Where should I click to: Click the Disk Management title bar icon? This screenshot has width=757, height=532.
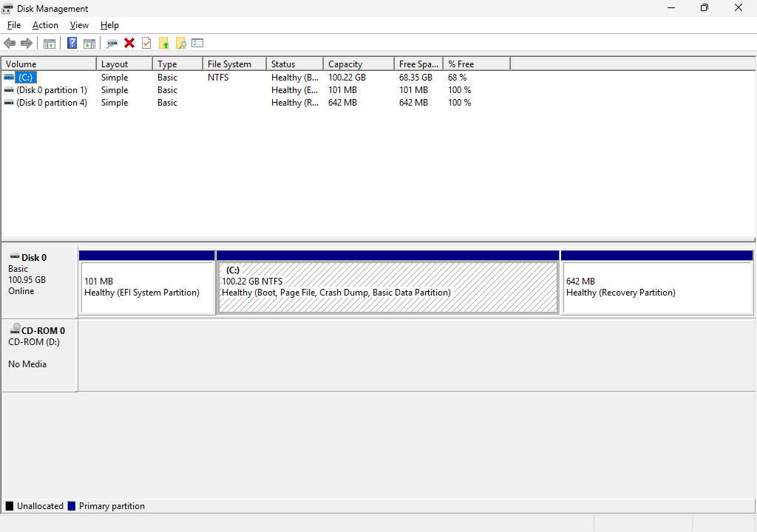7,9
